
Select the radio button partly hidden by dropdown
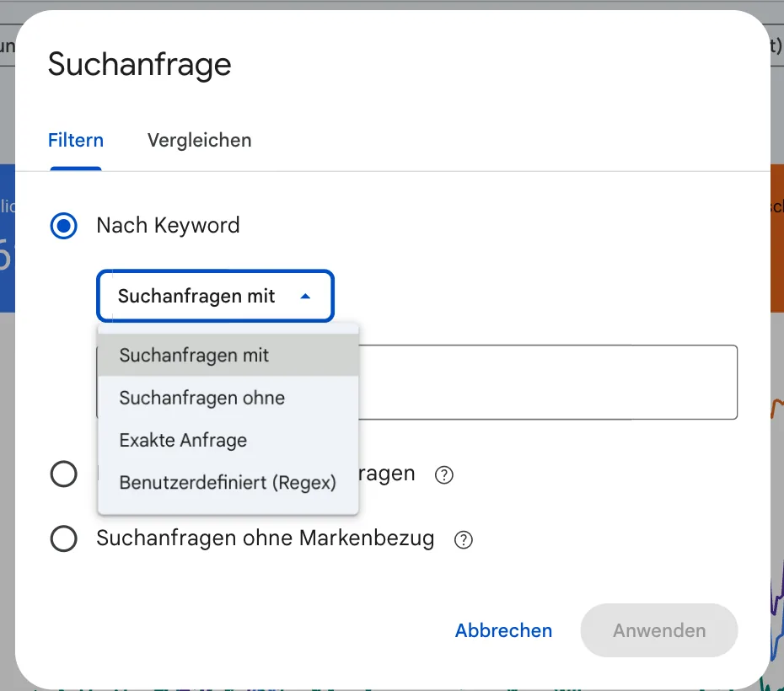pyautogui.click(x=63, y=474)
